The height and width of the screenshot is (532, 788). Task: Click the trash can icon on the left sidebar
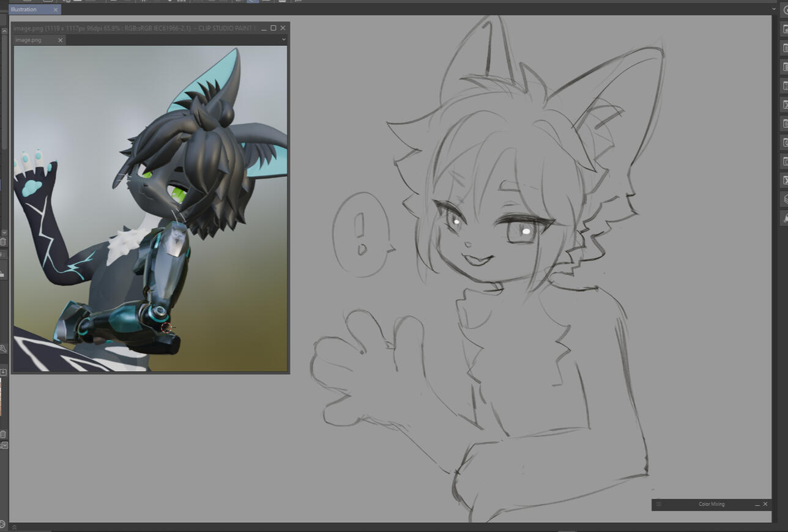[4, 241]
